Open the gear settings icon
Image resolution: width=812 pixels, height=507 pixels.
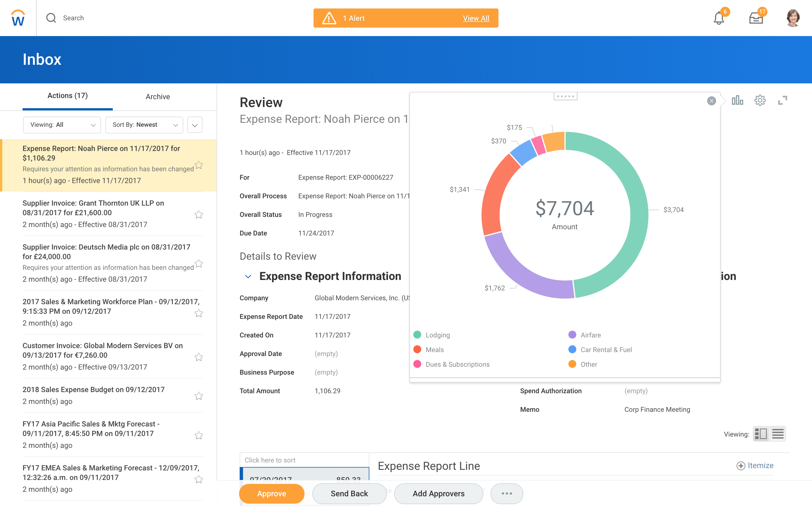coord(760,100)
